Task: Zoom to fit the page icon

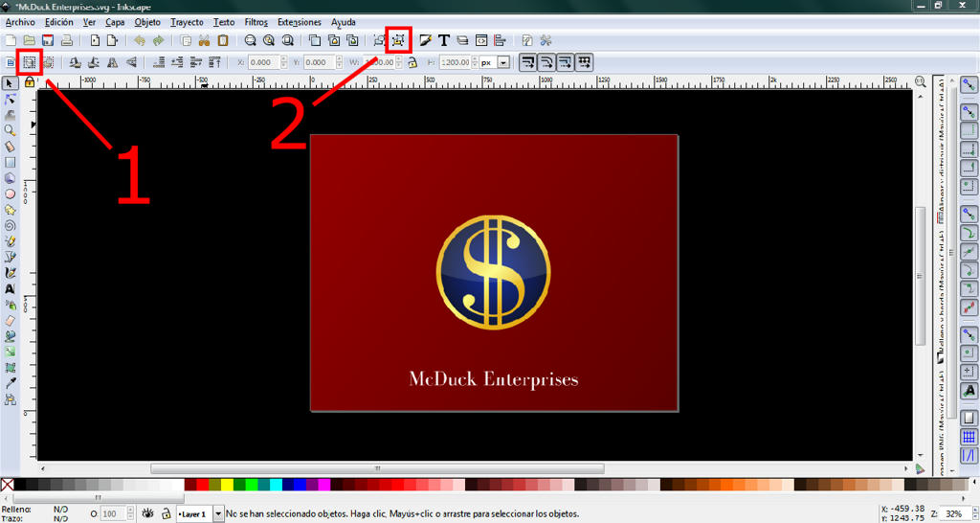Action: pos(287,40)
